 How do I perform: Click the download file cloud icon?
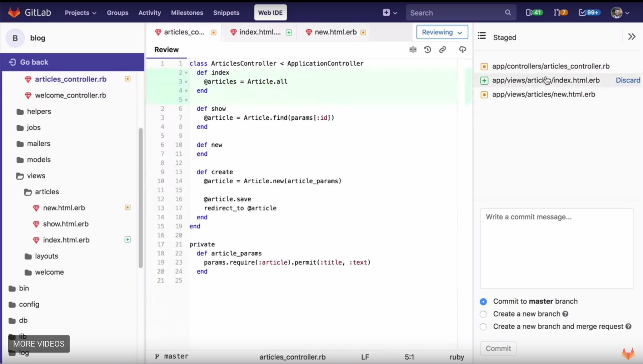tap(462, 50)
